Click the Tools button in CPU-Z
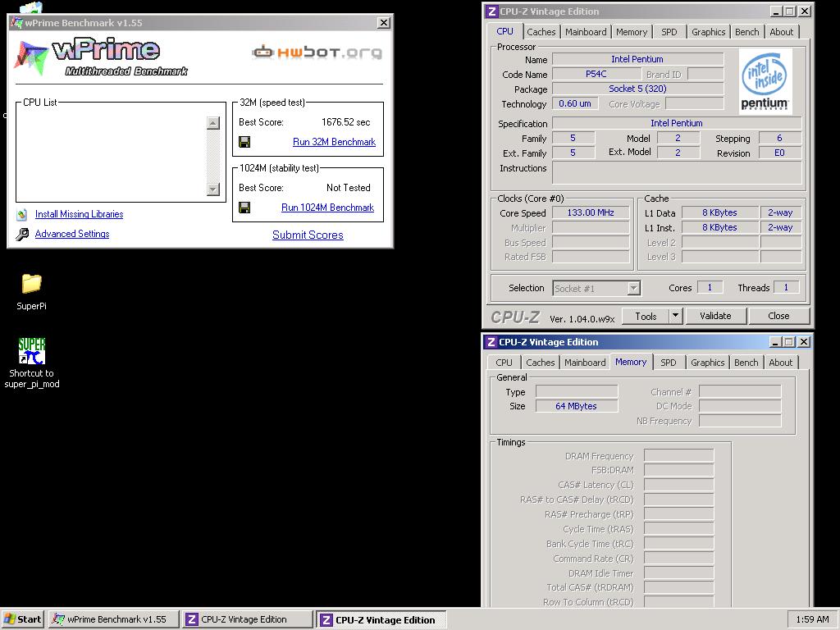Screen dimensions: 840x630 click(x=646, y=316)
